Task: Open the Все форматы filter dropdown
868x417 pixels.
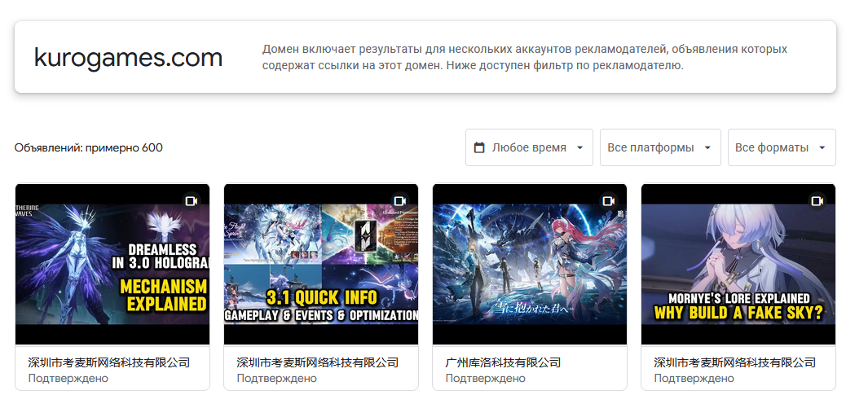Action: click(x=782, y=147)
